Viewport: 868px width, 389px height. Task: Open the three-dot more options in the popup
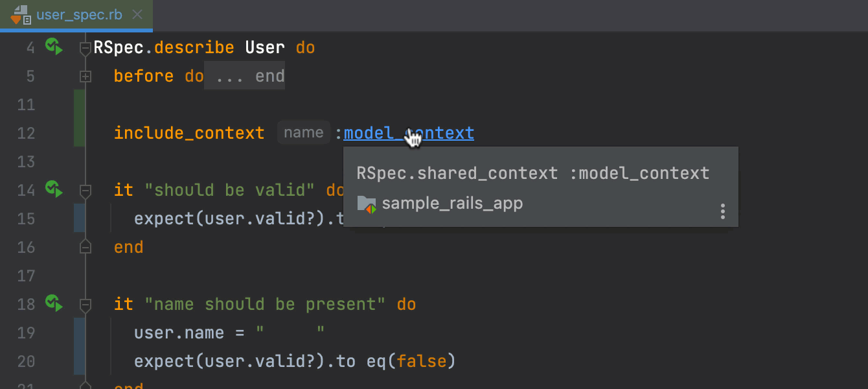pyautogui.click(x=722, y=211)
